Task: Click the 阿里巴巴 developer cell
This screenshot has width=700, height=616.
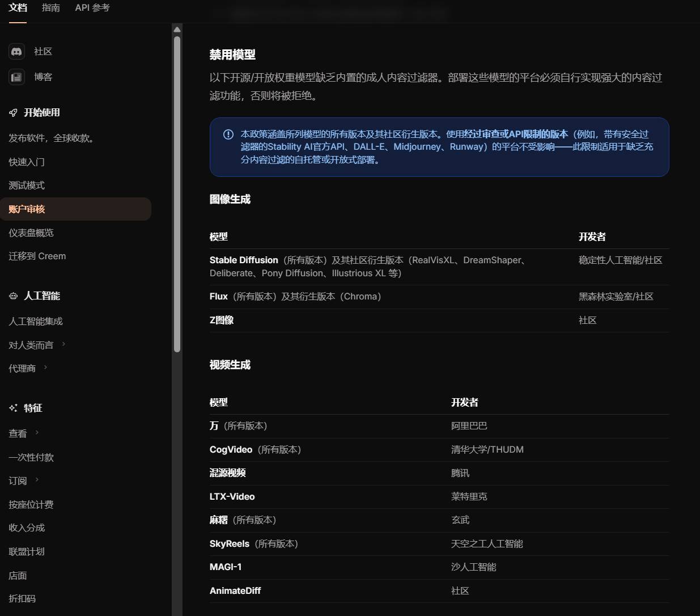Action: point(469,425)
